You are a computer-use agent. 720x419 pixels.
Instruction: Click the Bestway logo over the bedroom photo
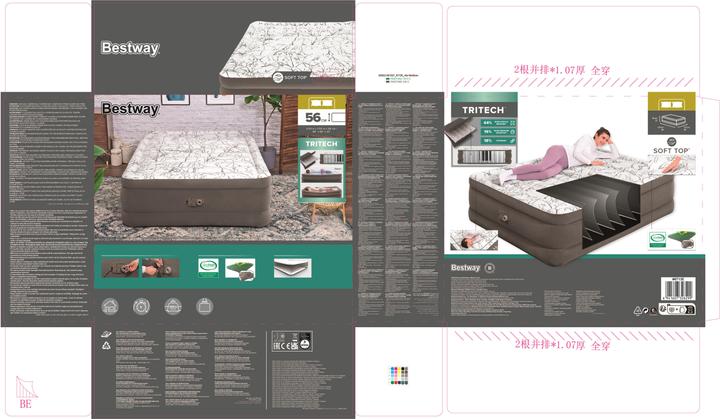point(130,109)
